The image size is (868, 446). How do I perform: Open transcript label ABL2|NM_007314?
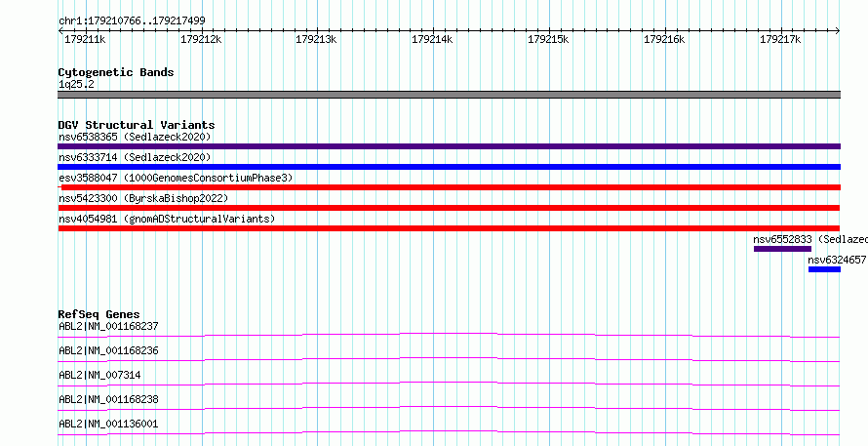tap(99, 375)
